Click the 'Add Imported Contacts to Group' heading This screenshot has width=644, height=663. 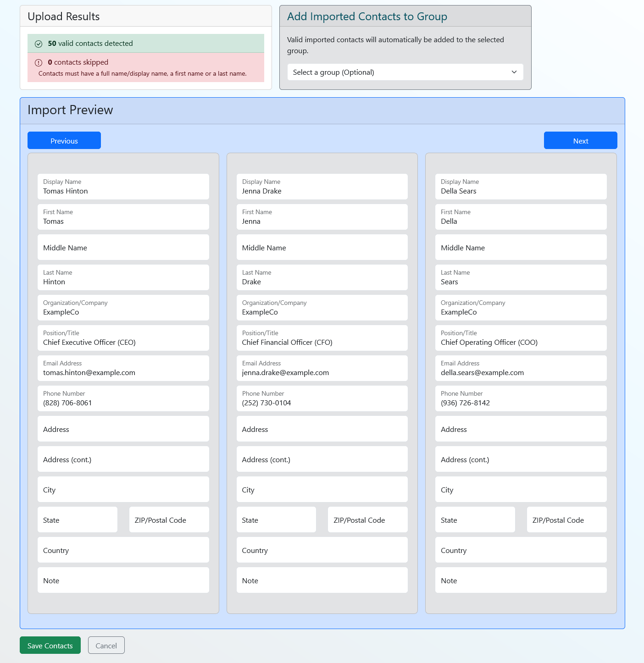[x=367, y=17]
